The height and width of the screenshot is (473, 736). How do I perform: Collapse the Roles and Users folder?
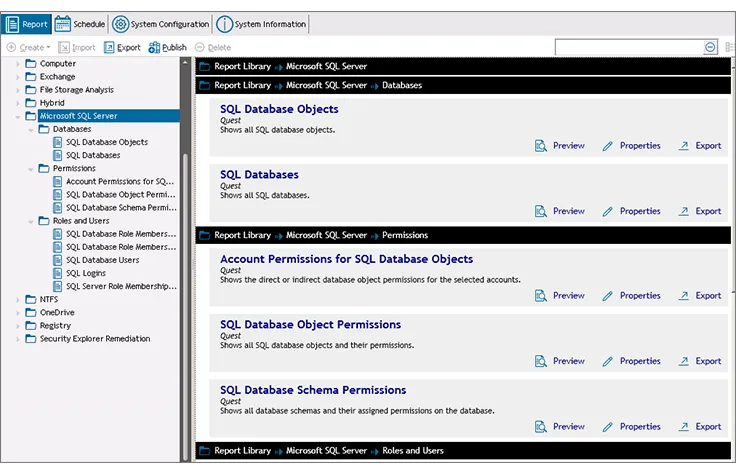point(31,221)
